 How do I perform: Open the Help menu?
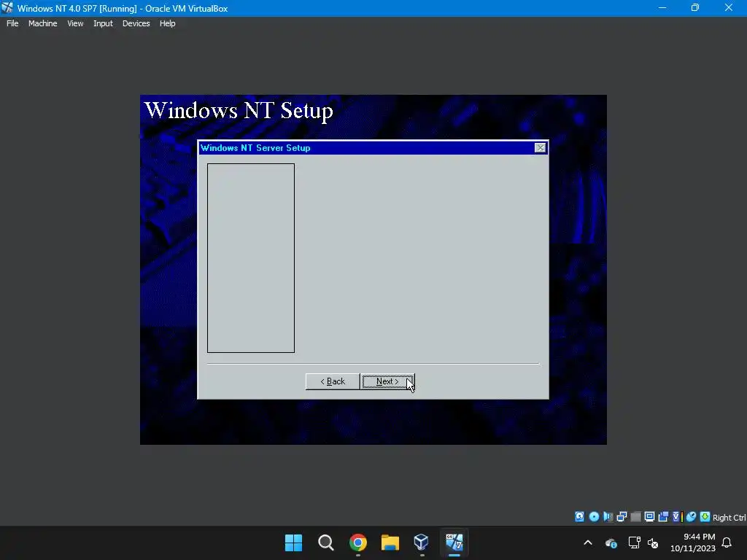click(x=167, y=23)
